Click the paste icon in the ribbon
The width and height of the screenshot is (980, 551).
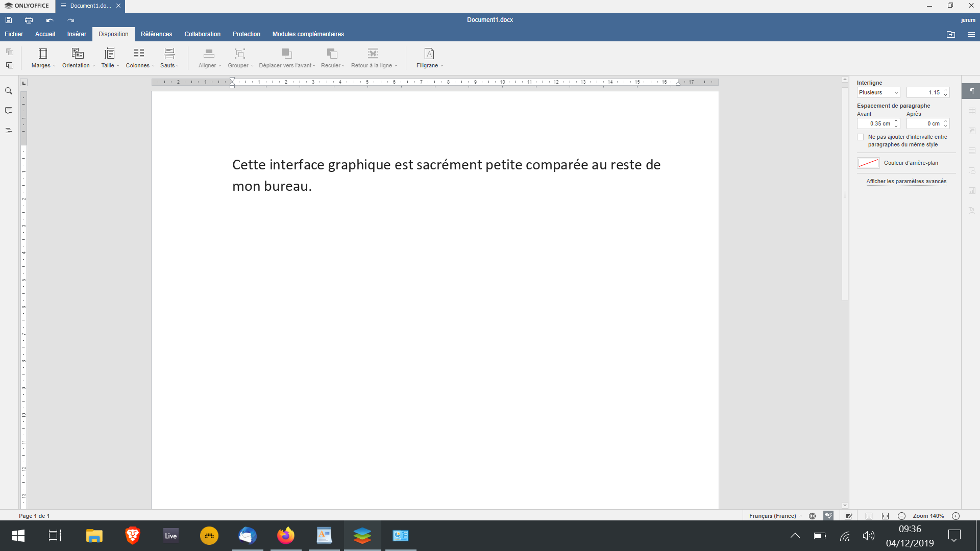pos(10,65)
